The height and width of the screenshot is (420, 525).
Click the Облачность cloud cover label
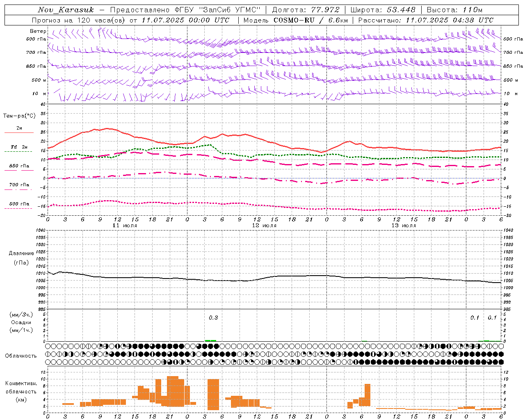21,356
